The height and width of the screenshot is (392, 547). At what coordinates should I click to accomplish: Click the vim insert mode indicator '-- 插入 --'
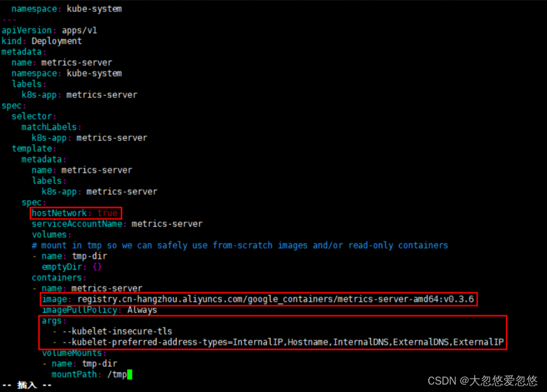27,385
